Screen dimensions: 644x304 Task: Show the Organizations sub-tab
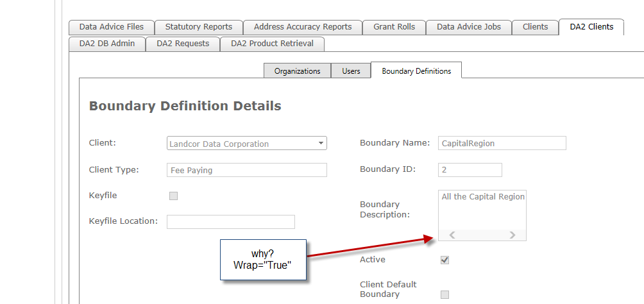click(x=297, y=71)
